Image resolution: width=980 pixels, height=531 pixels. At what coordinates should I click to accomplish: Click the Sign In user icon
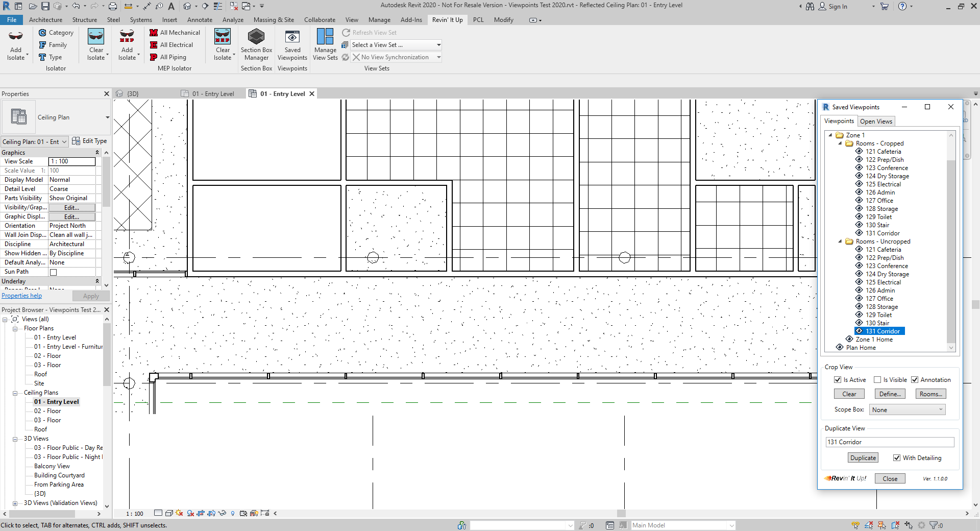tap(822, 6)
